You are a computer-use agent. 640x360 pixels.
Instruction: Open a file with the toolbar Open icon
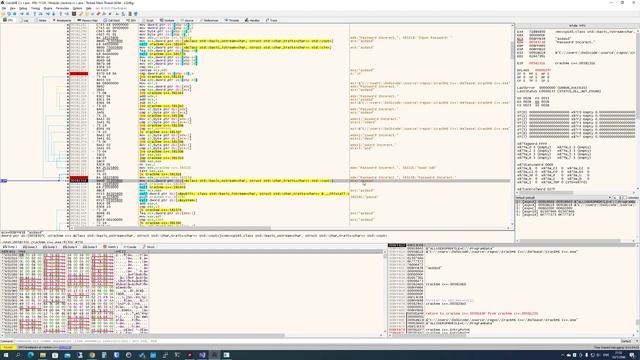coord(3,14)
